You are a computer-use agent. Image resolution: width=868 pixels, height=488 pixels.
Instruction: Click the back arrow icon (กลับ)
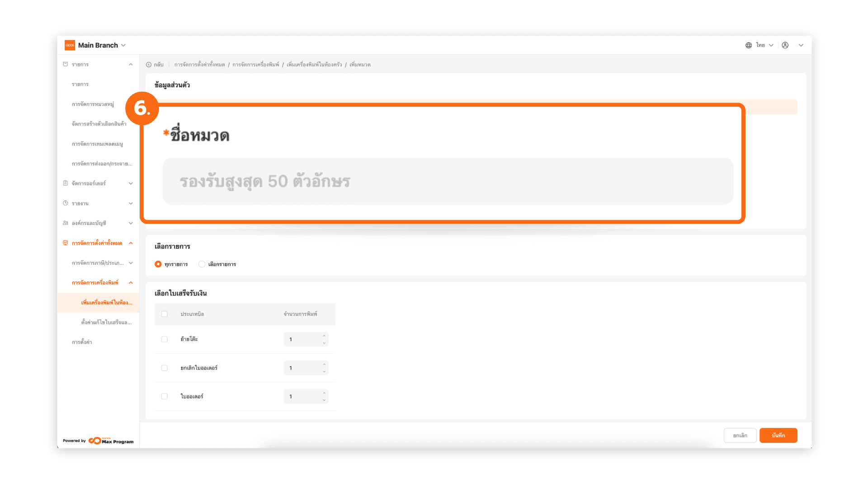(x=149, y=65)
